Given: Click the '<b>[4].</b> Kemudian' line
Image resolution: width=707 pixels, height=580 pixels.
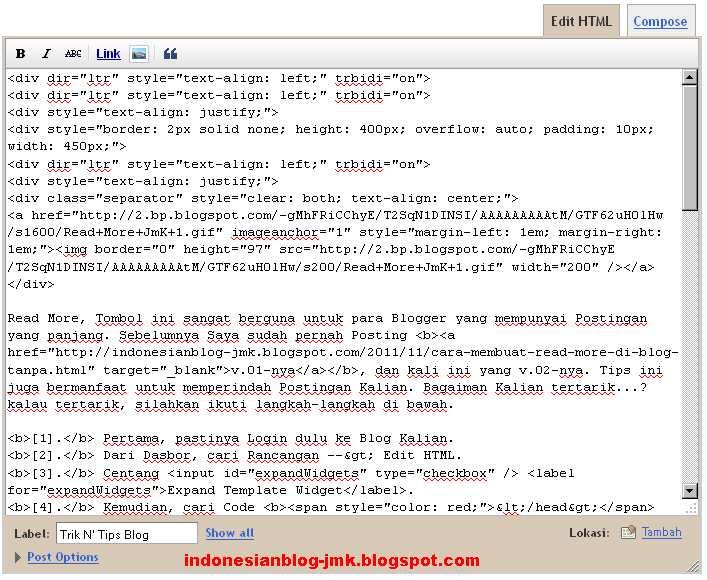Looking at the screenshot, I should (x=331, y=508).
